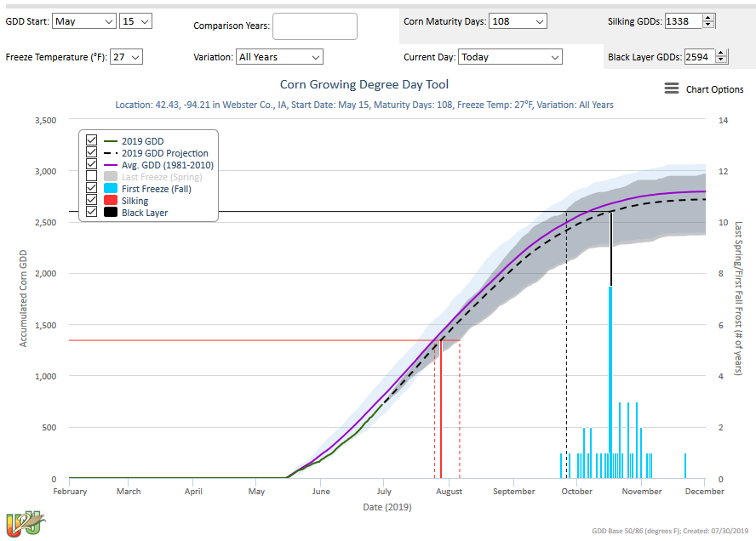Image resolution: width=756 pixels, height=541 pixels.
Task: Click the Black Layer legend swatch
Action: [111, 213]
